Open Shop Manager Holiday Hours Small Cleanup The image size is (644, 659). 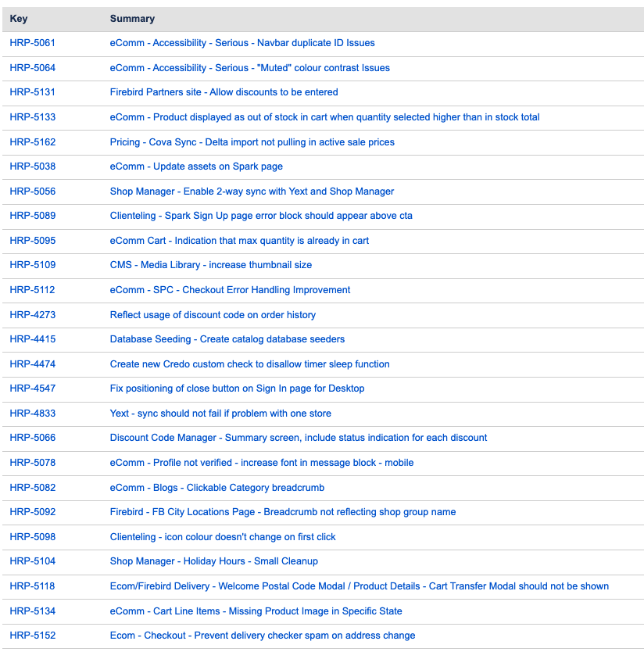coord(213,561)
